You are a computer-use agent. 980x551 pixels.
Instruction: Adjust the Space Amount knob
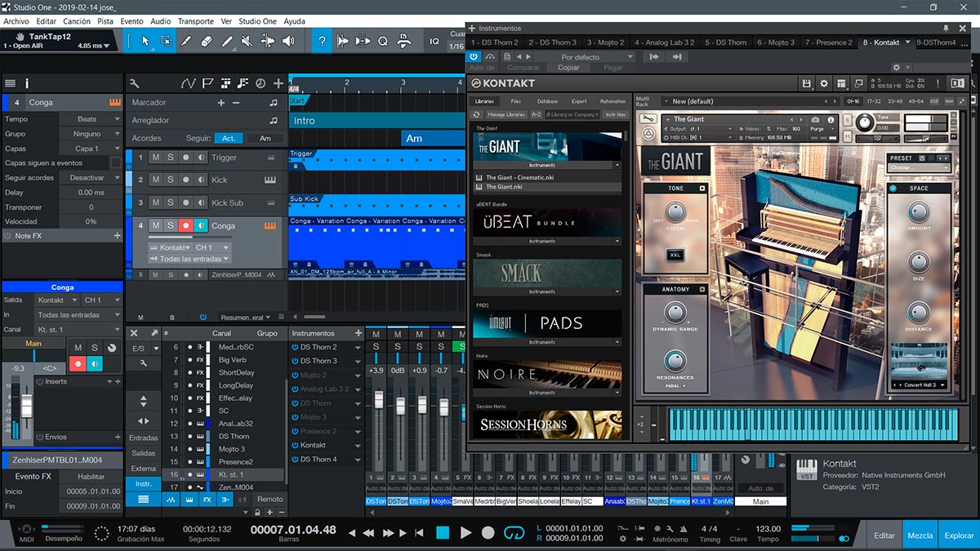tap(919, 211)
